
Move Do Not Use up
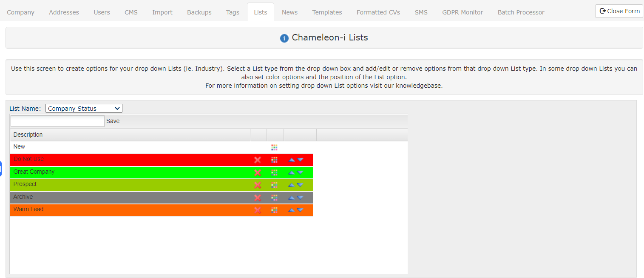click(x=292, y=160)
